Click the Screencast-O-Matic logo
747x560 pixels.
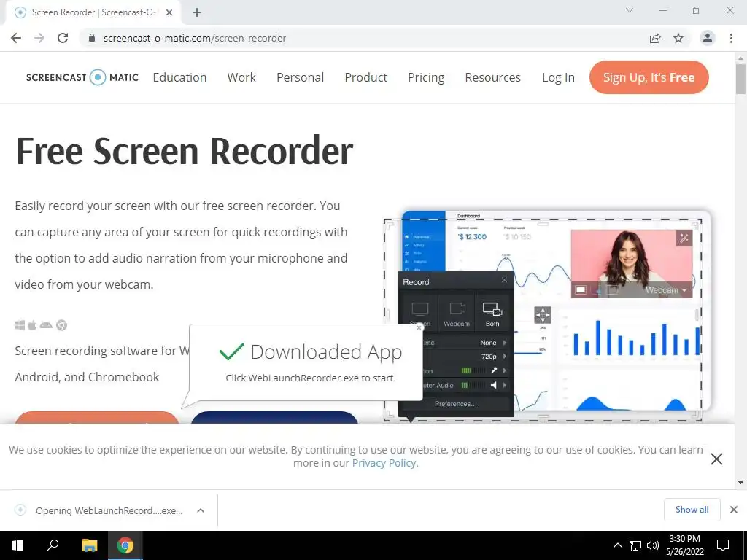[82, 77]
